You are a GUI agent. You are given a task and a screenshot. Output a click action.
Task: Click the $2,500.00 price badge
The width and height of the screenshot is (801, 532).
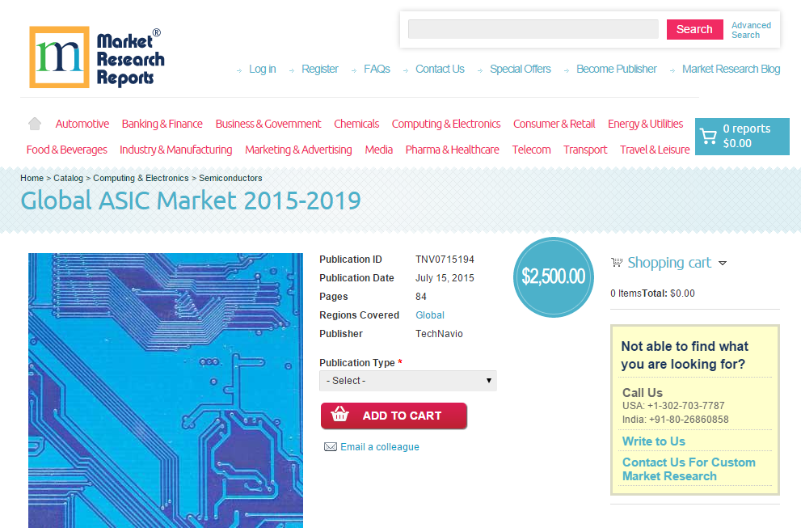[x=553, y=277]
